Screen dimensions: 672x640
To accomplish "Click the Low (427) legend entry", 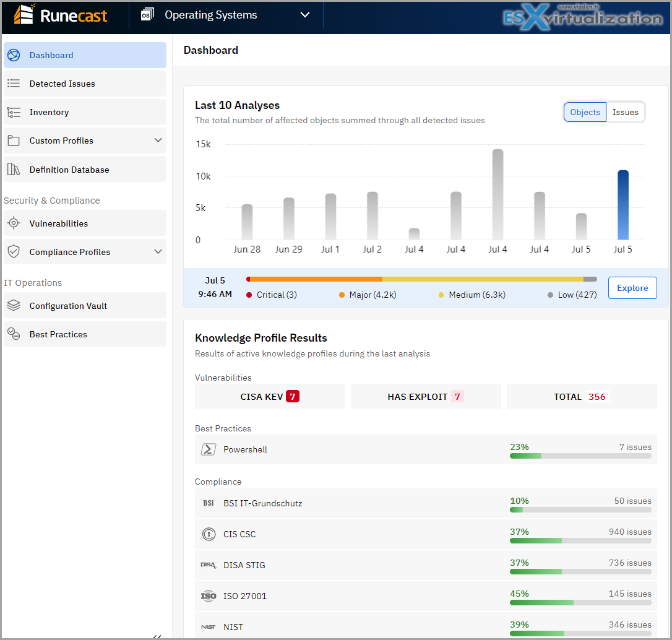I will coord(572,295).
